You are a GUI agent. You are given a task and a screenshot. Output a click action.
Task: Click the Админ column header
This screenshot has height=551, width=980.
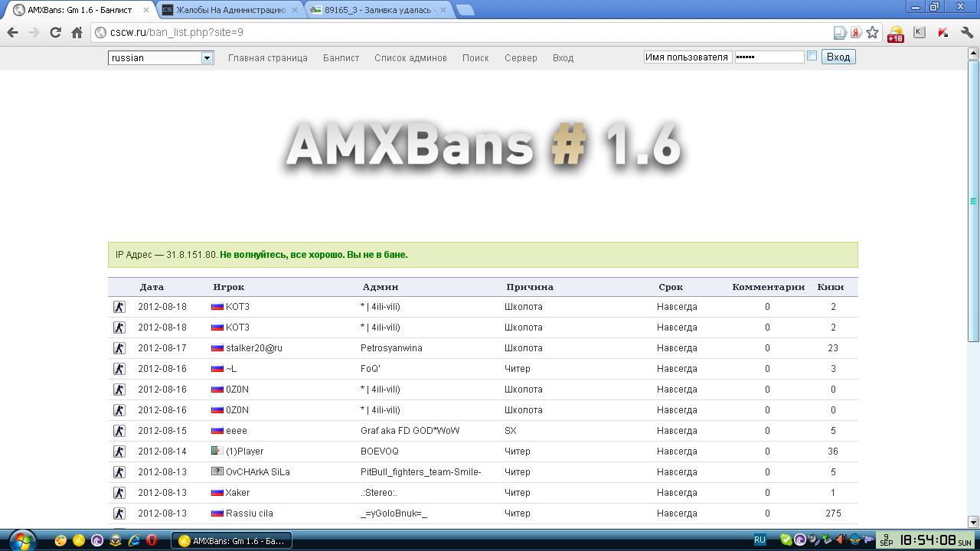point(381,287)
